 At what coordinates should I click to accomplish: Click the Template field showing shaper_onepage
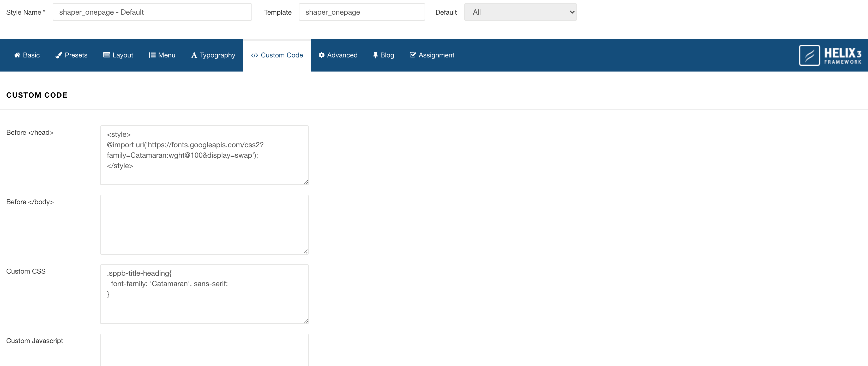[362, 12]
